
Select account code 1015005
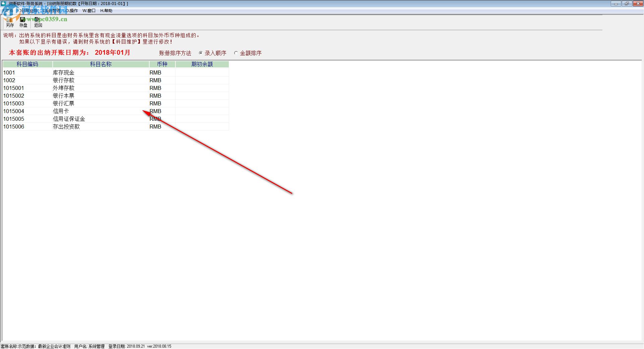(x=14, y=119)
